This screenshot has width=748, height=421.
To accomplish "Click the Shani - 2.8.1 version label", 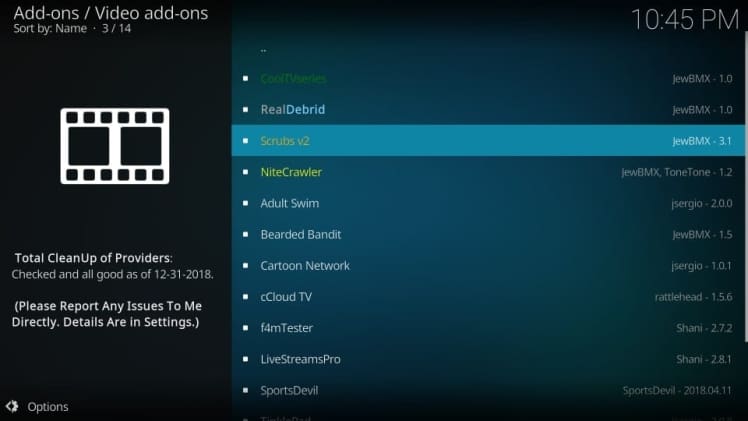I will coord(703,359).
